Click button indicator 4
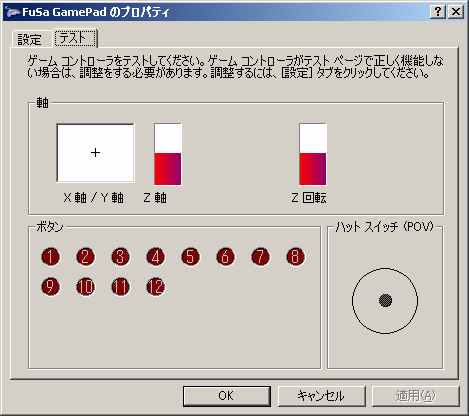The width and height of the screenshot is (469, 416). (156, 257)
